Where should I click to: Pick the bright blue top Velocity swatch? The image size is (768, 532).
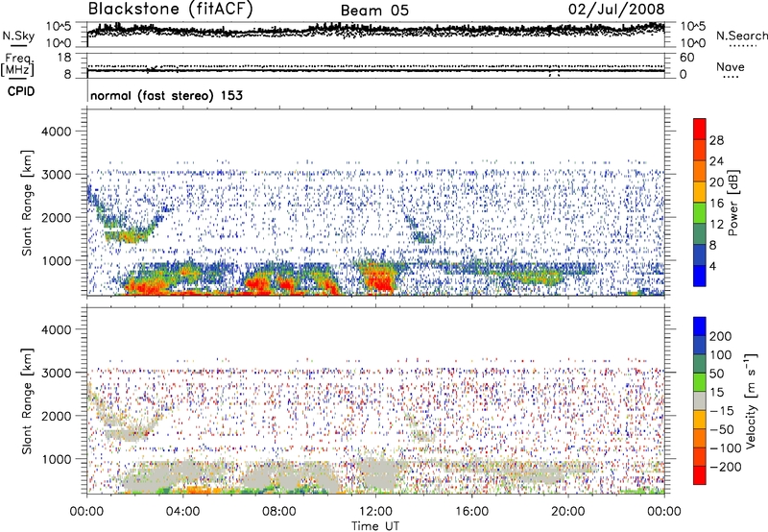click(x=699, y=326)
